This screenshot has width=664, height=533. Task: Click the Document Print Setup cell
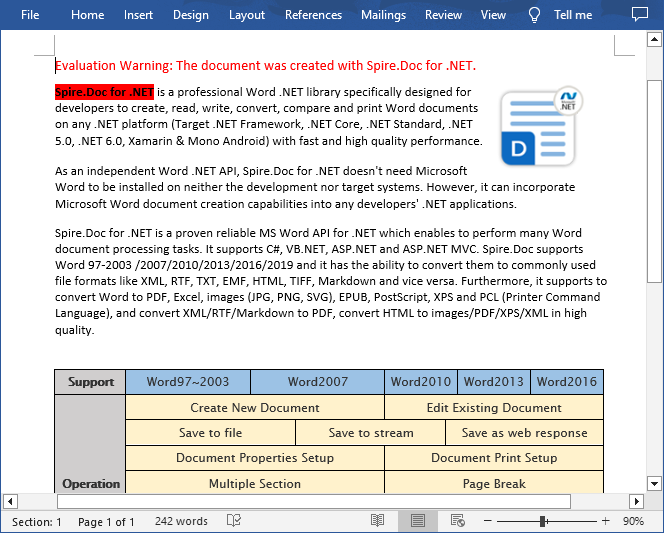coord(494,458)
